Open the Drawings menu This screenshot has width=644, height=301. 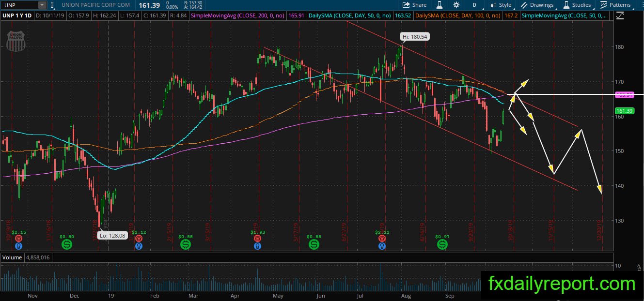(537, 5)
